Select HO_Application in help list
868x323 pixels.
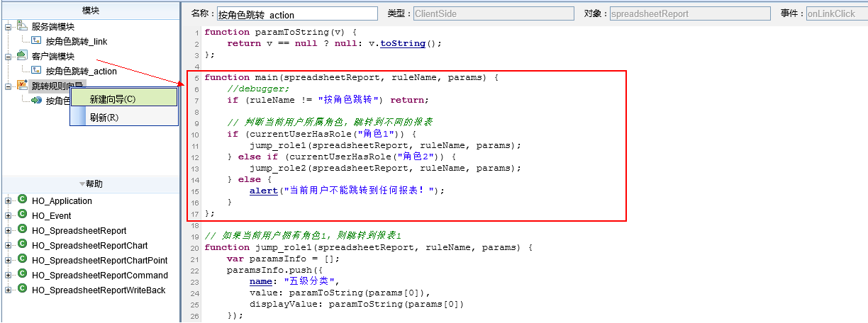click(62, 201)
